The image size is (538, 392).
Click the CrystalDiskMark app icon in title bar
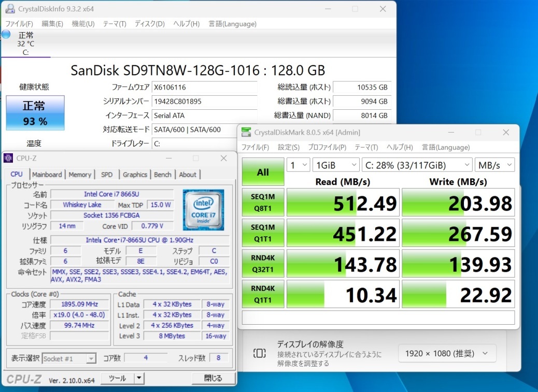[246, 132]
